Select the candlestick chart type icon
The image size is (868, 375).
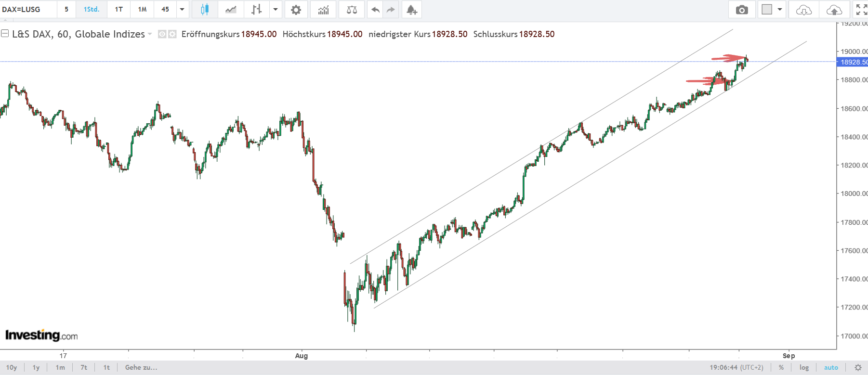205,9
